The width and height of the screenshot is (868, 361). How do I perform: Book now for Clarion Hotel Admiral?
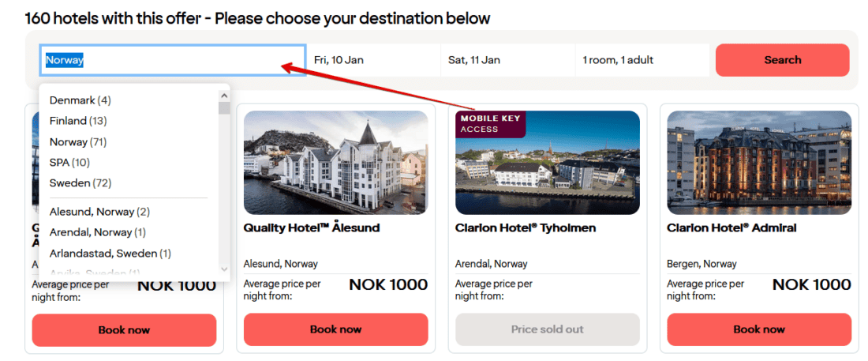(758, 329)
